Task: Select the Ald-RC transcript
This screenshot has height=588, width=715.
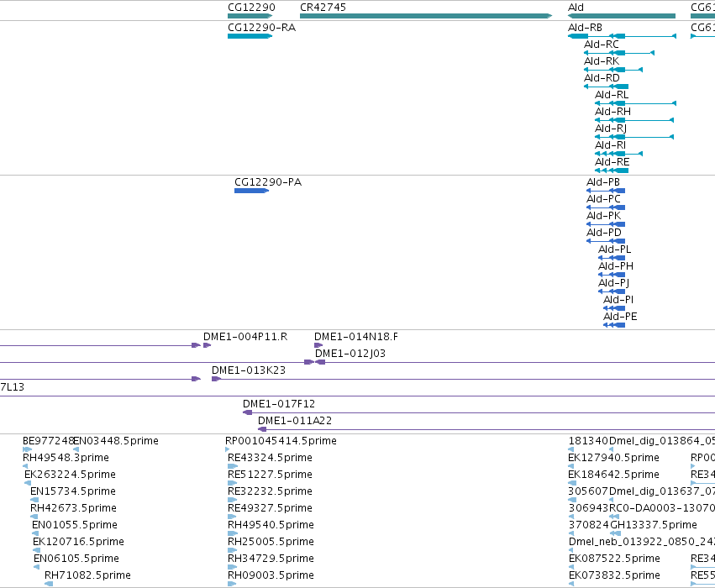Action: pos(619,53)
